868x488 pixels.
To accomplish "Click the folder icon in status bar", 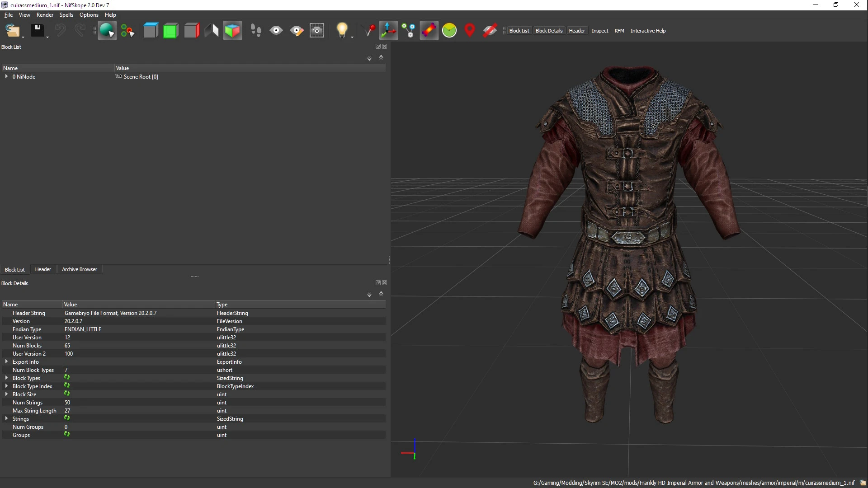I will (x=863, y=483).
